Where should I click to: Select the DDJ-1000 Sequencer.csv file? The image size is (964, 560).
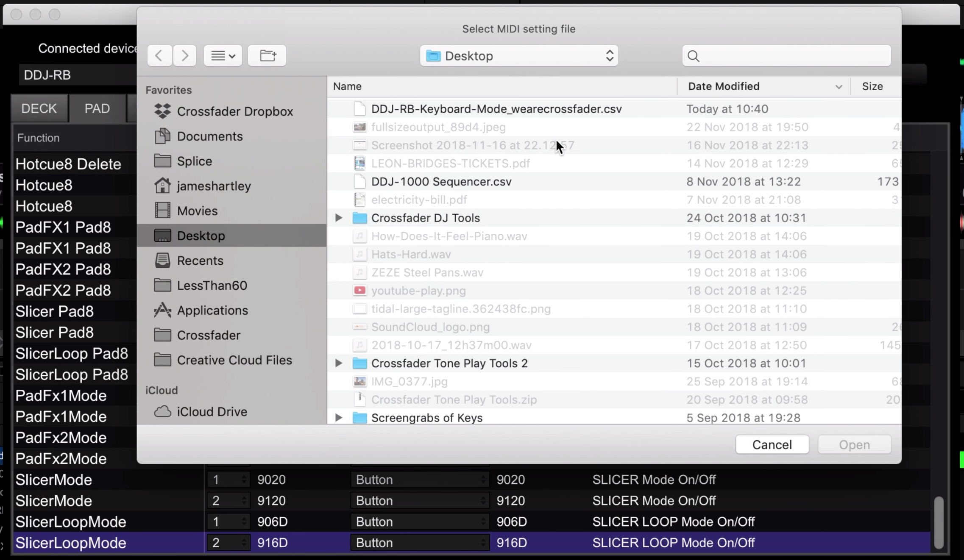[440, 181]
